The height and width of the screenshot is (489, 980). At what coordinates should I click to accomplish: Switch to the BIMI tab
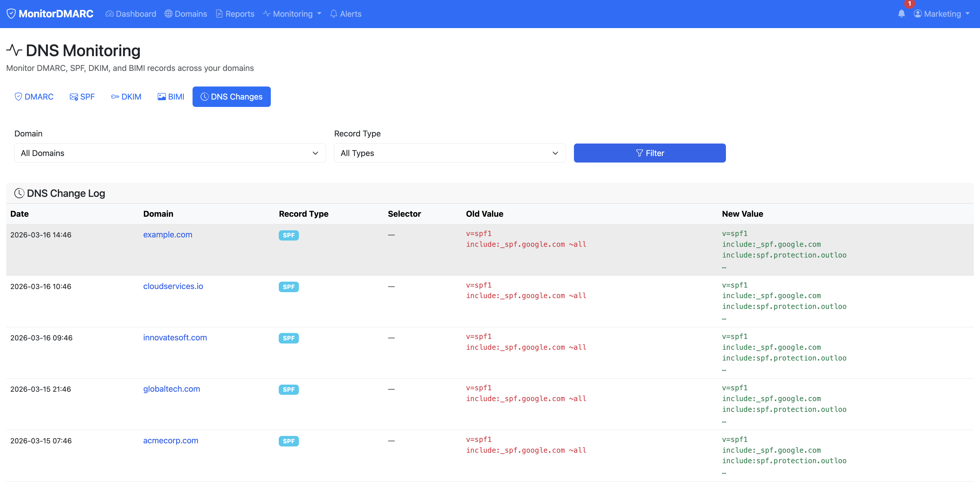171,97
